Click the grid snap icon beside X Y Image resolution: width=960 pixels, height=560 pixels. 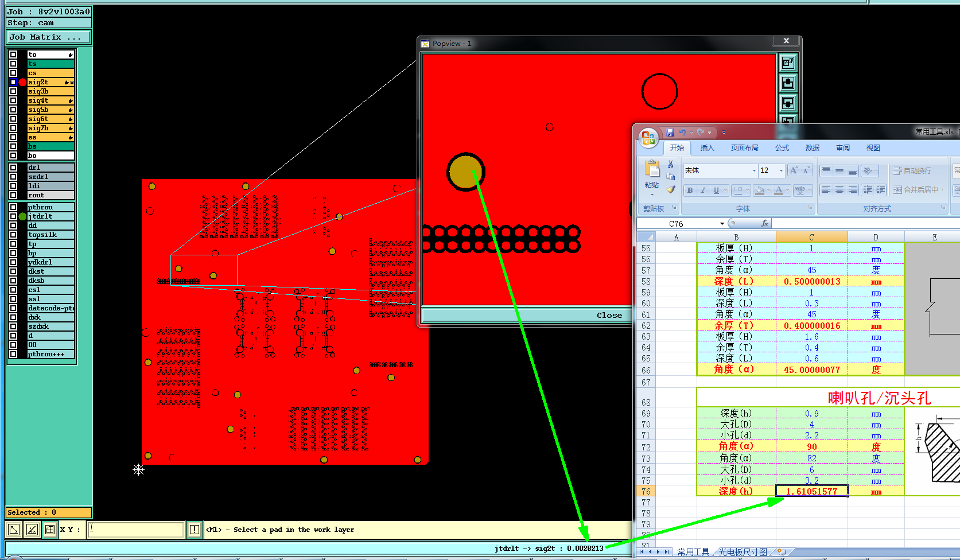pos(50,530)
